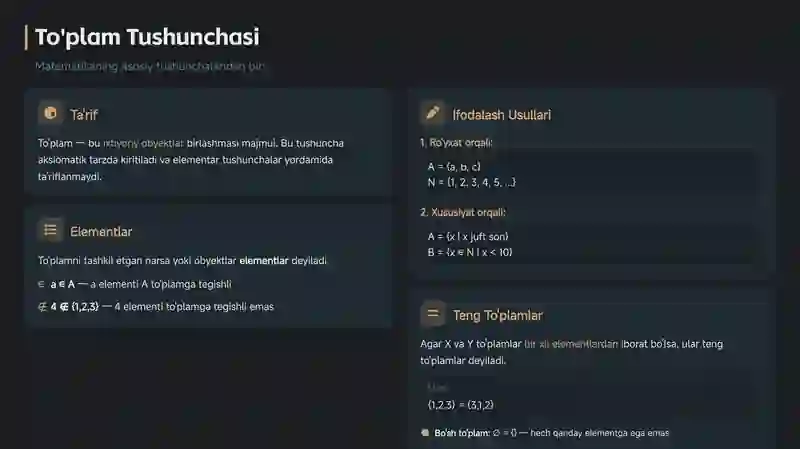Click the bold word elementlar in the text

[x=264, y=261]
